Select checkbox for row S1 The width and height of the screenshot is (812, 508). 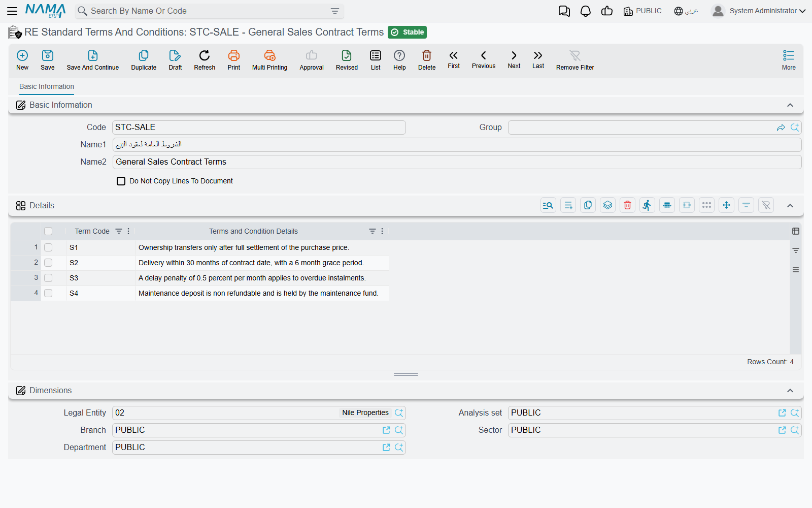tap(48, 247)
